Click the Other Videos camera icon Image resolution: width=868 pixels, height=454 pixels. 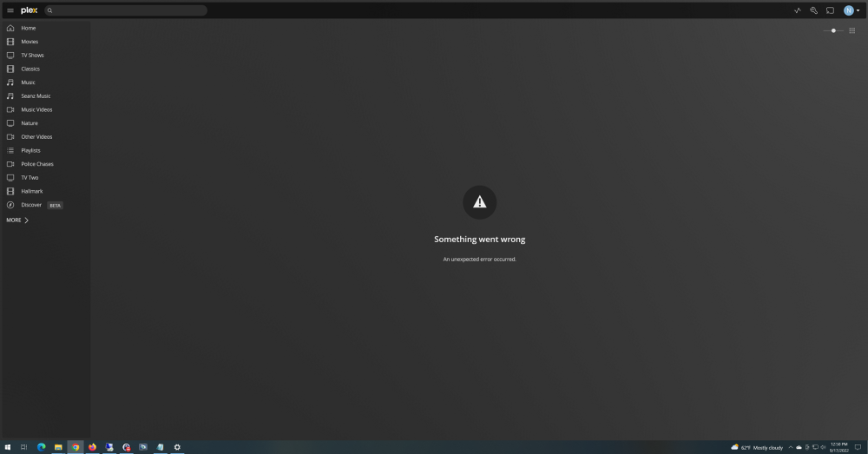pyautogui.click(x=10, y=137)
